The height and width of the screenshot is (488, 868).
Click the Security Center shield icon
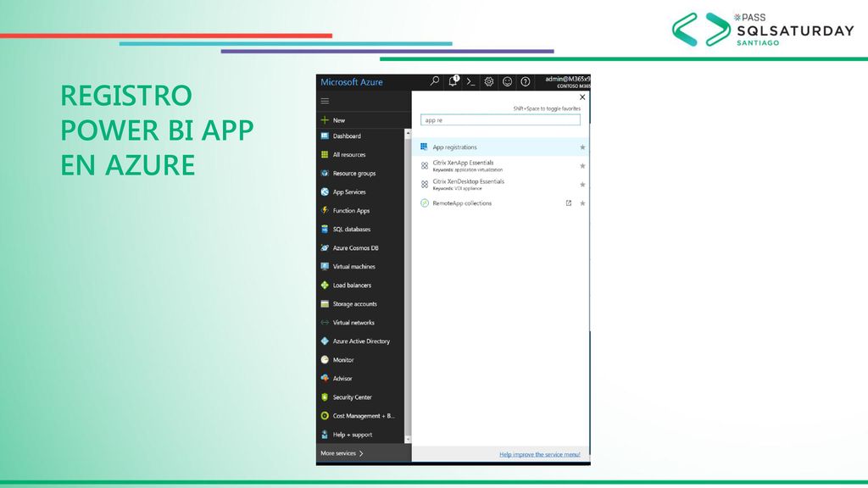325,397
